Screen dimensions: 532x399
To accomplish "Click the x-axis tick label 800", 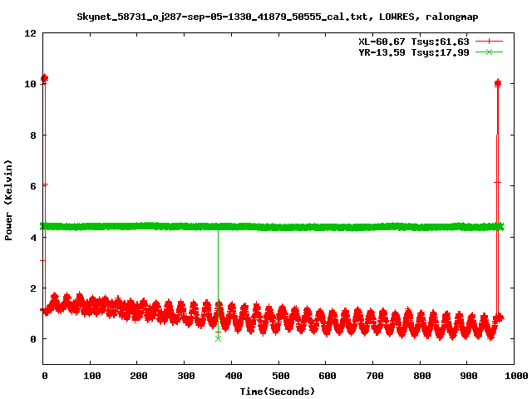I will [x=422, y=376].
